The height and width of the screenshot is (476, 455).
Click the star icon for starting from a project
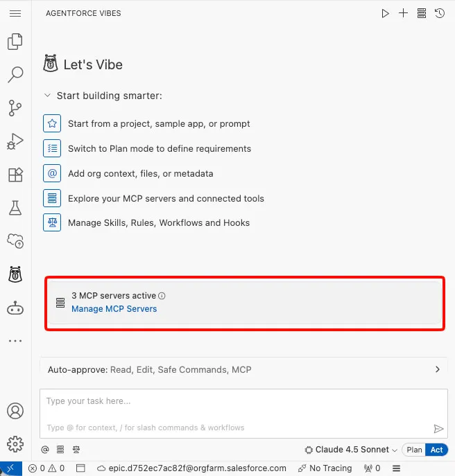[52, 123]
